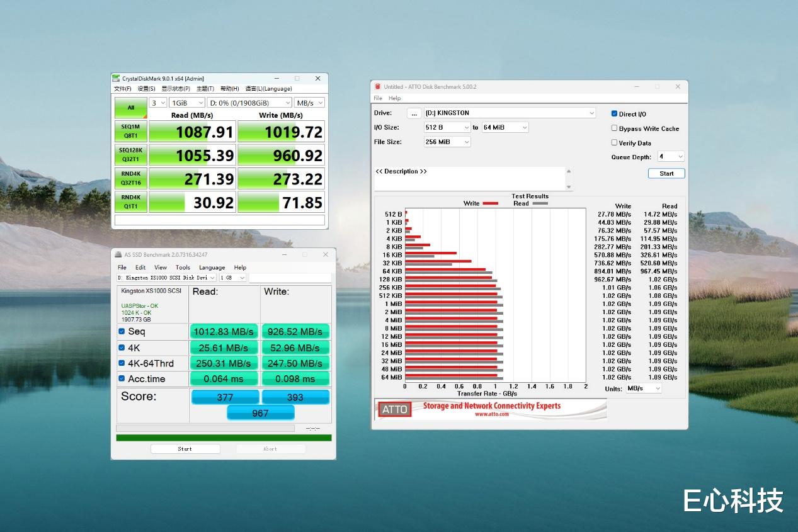The width and height of the screenshot is (798, 532).
Task: Uncheck the 4K test checkbox
Action: [122, 348]
